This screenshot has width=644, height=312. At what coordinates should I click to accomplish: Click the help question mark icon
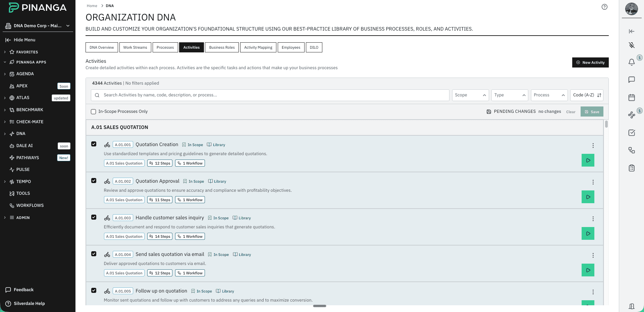(x=604, y=7)
